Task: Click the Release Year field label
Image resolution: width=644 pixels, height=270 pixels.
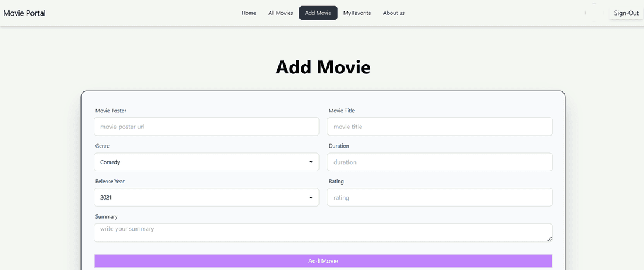Action: pyautogui.click(x=110, y=181)
